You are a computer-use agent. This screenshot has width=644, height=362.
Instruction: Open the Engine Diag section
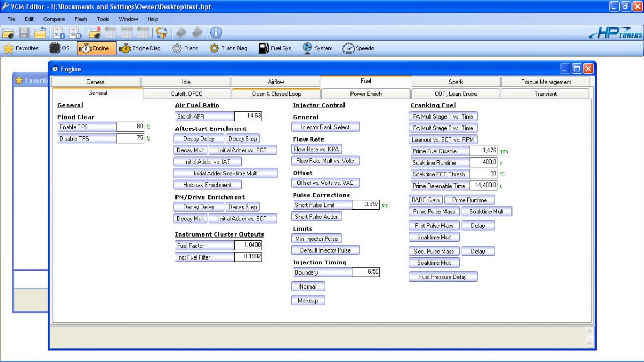[x=141, y=48]
